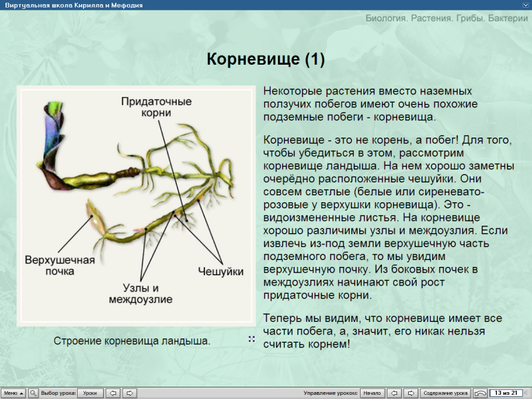Go to next lesson arrow beside Уроки
Viewport: 532px width, 399px height.
pyautogui.click(x=129, y=393)
